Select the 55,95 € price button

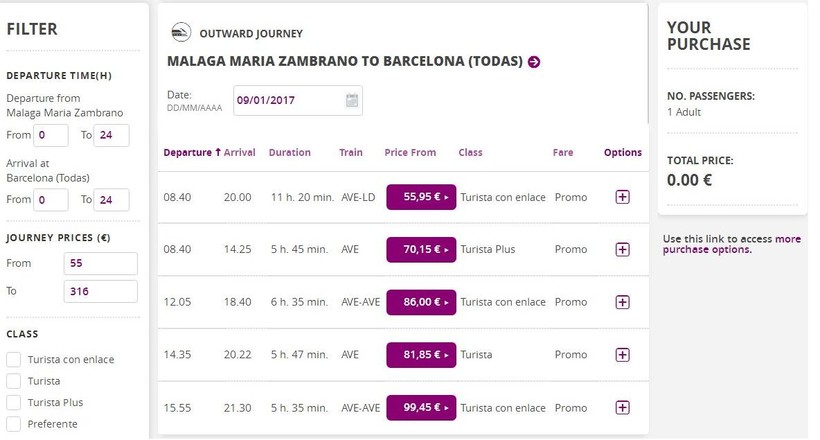421,197
